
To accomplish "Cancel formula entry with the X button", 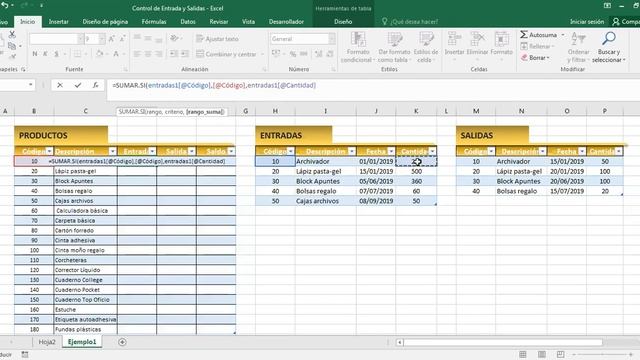I will tap(60, 85).
